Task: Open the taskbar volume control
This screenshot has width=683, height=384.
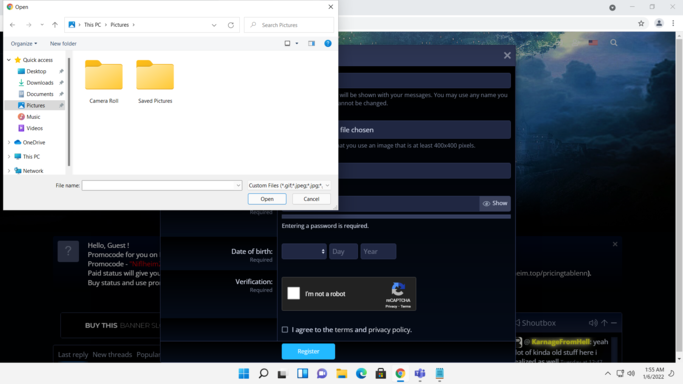Action: 631,373
